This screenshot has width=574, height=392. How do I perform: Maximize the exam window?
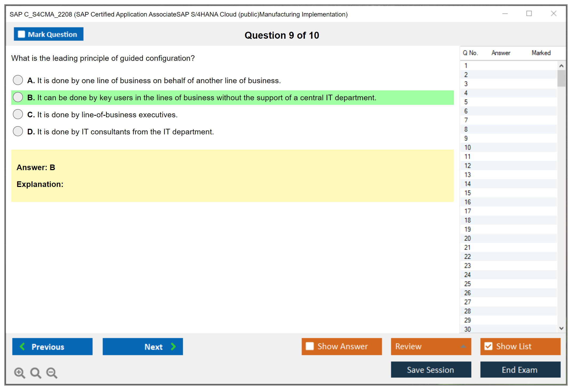click(529, 14)
